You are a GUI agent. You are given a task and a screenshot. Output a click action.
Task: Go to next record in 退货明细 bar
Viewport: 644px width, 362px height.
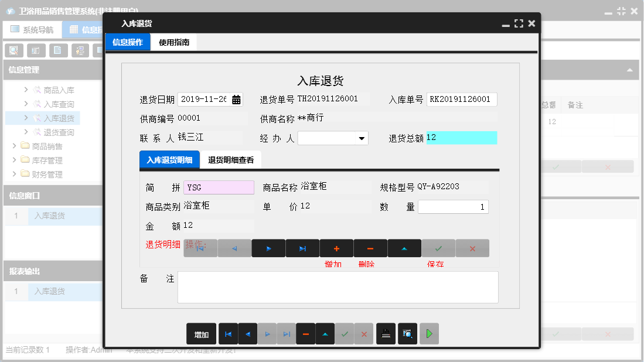pos(268,248)
